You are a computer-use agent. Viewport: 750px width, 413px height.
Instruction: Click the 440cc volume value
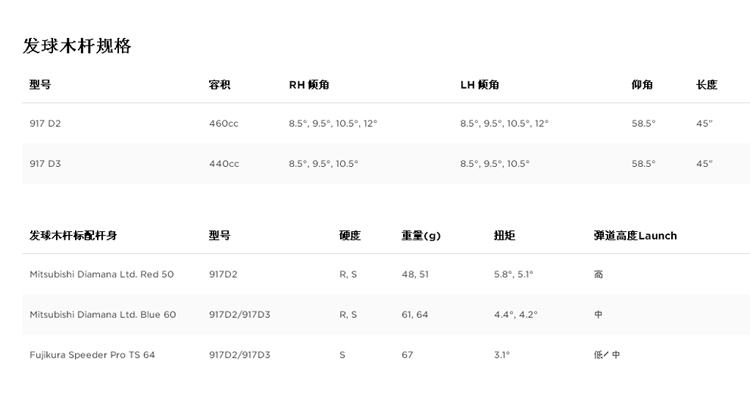224,163
